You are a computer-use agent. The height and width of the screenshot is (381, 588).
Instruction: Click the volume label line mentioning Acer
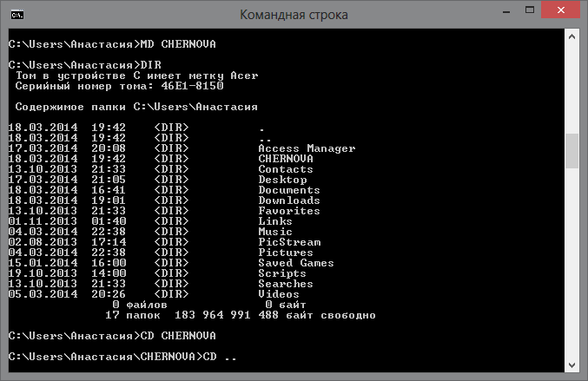point(136,76)
